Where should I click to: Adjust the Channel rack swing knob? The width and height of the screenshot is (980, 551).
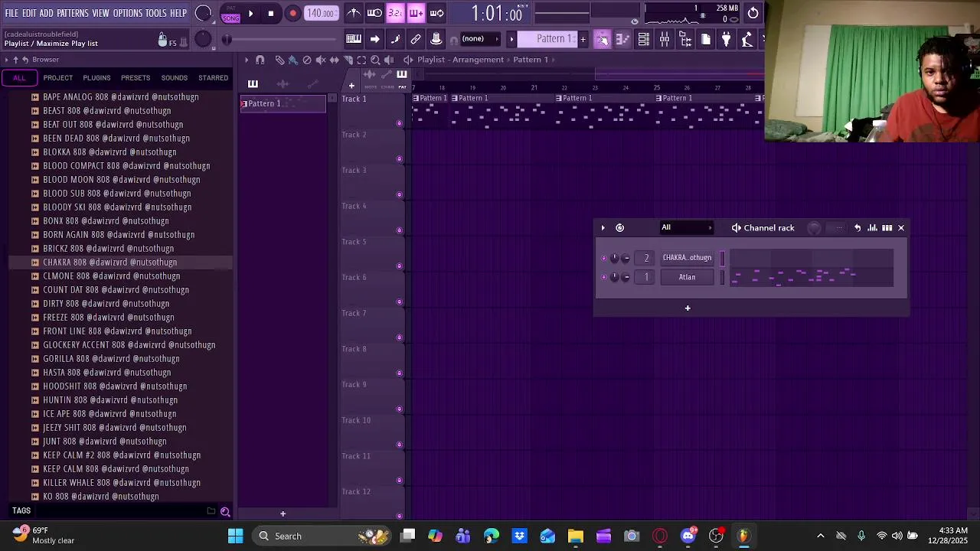[814, 227]
